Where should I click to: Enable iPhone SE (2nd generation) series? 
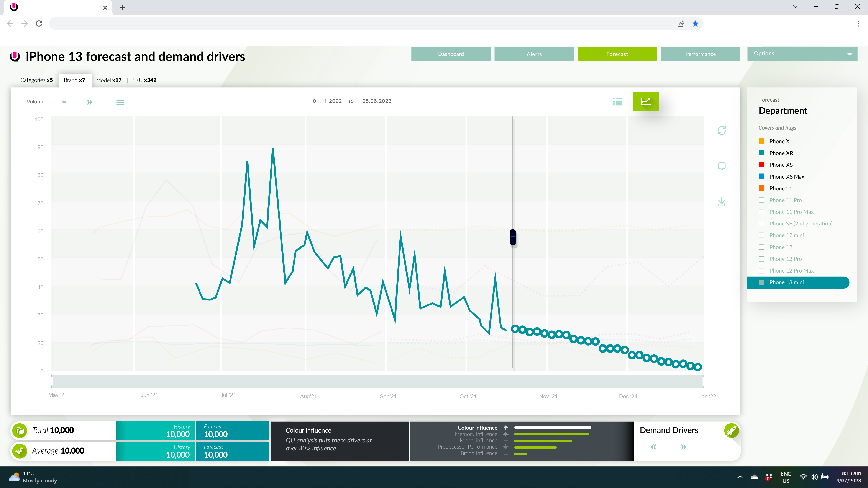761,224
